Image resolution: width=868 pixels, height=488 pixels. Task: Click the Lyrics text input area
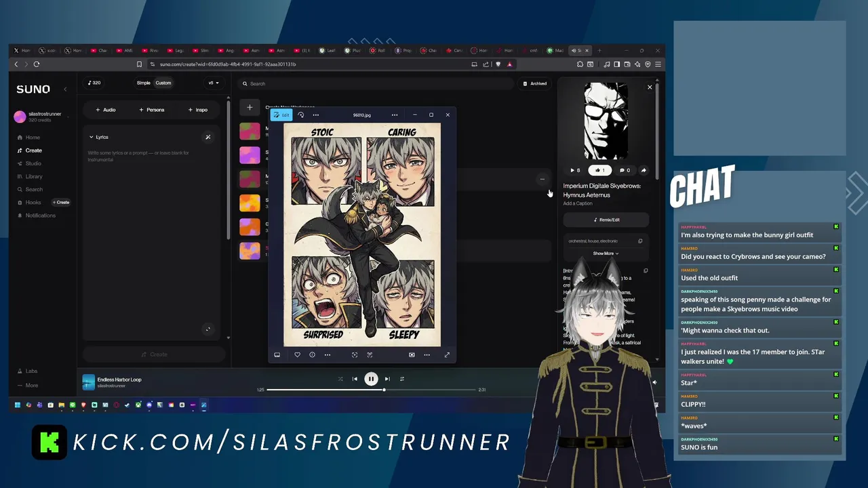point(151,234)
